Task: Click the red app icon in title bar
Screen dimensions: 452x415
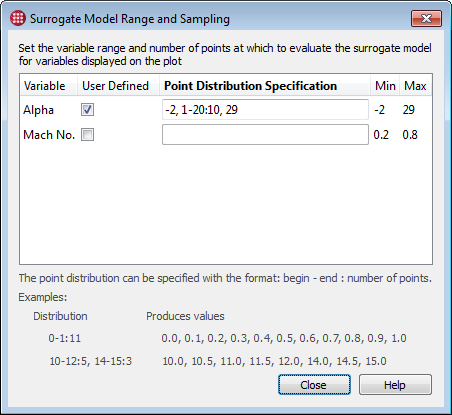Action: pos(18,18)
